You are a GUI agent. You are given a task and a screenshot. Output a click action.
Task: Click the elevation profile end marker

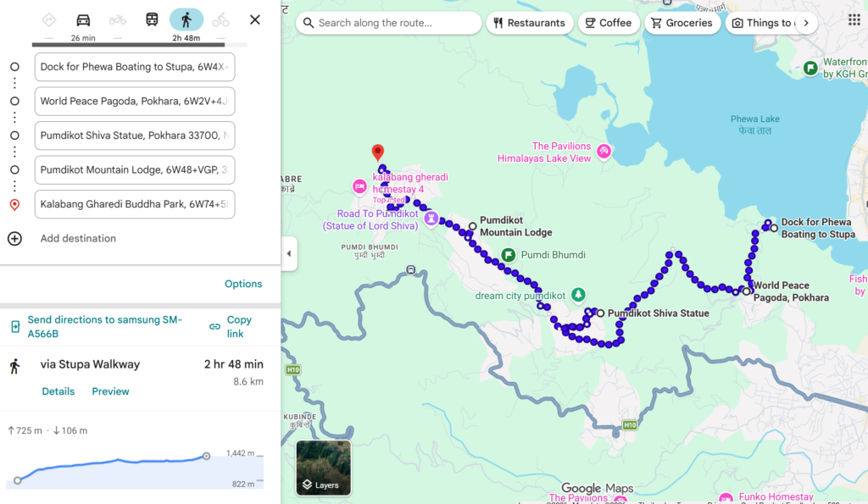click(206, 456)
